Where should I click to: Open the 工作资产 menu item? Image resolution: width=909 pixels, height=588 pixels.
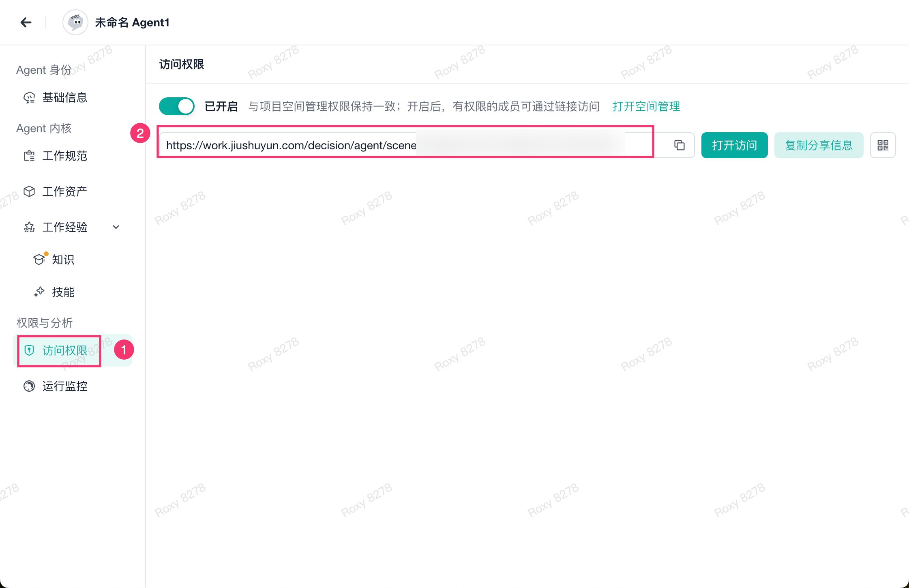(x=73, y=191)
